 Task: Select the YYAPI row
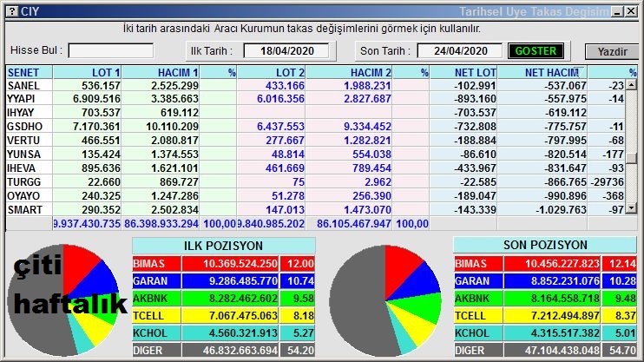click(315, 99)
